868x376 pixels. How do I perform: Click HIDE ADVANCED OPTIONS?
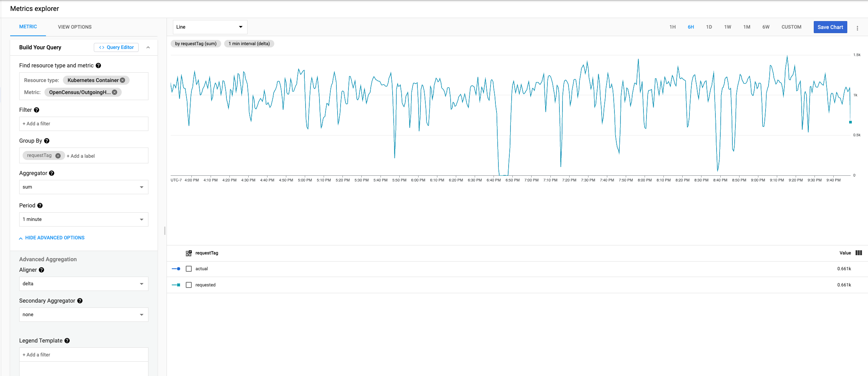55,237
